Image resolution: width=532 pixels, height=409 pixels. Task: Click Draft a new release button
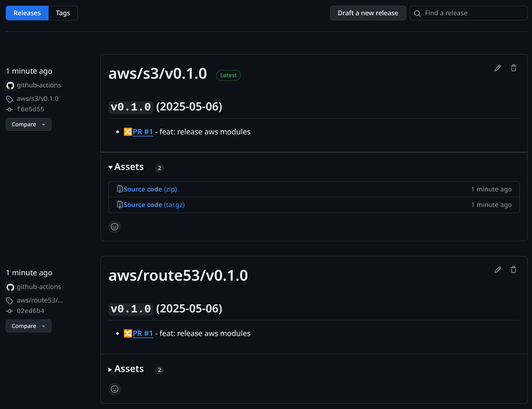click(368, 13)
